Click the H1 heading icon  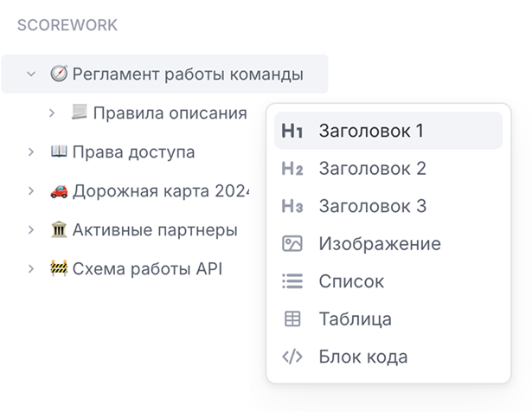point(292,132)
